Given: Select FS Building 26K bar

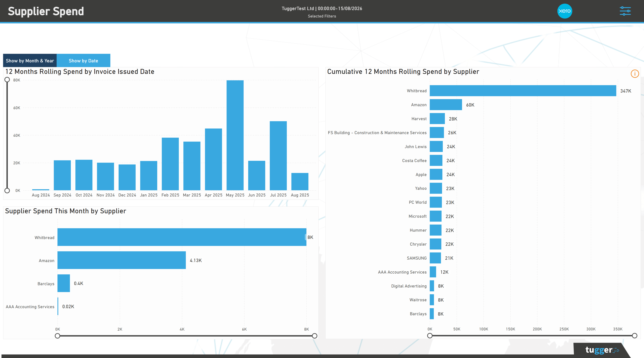Looking at the screenshot, I should (x=437, y=133).
